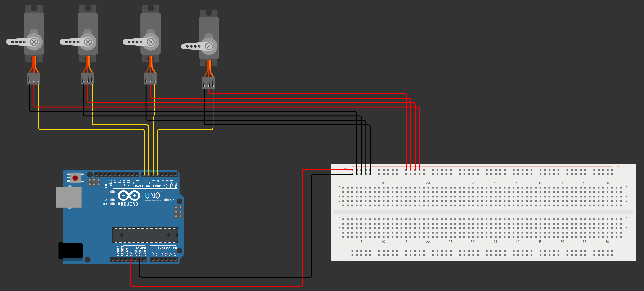The width and height of the screenshot is (644, 291).
Task: Click the ON power LED on the Arduino
Action: [166, 200]
